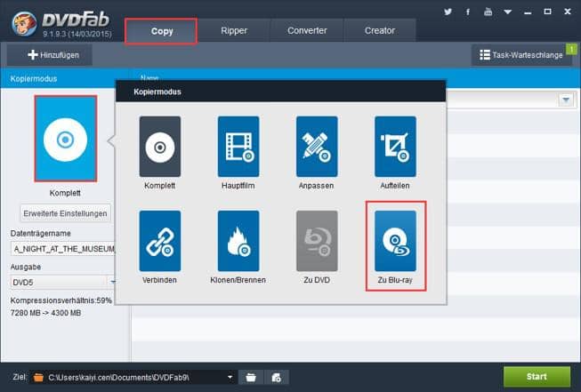Click the DVDFab monkey logo

coord(24,24)
